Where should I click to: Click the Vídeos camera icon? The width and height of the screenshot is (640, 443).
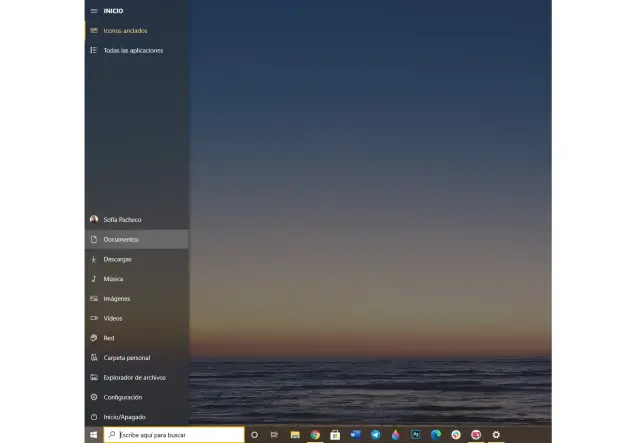(x=94, y=318)
